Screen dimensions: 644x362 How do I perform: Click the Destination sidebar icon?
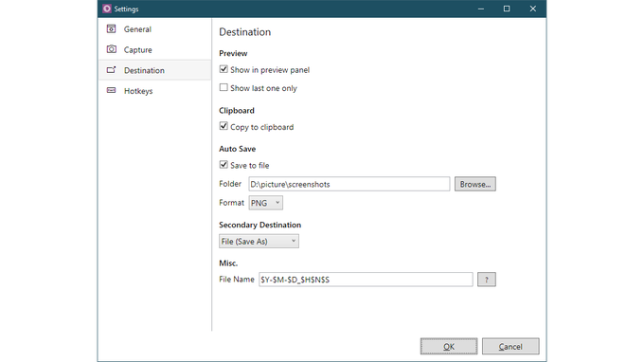pyautogui.click(x=111, y=70)
